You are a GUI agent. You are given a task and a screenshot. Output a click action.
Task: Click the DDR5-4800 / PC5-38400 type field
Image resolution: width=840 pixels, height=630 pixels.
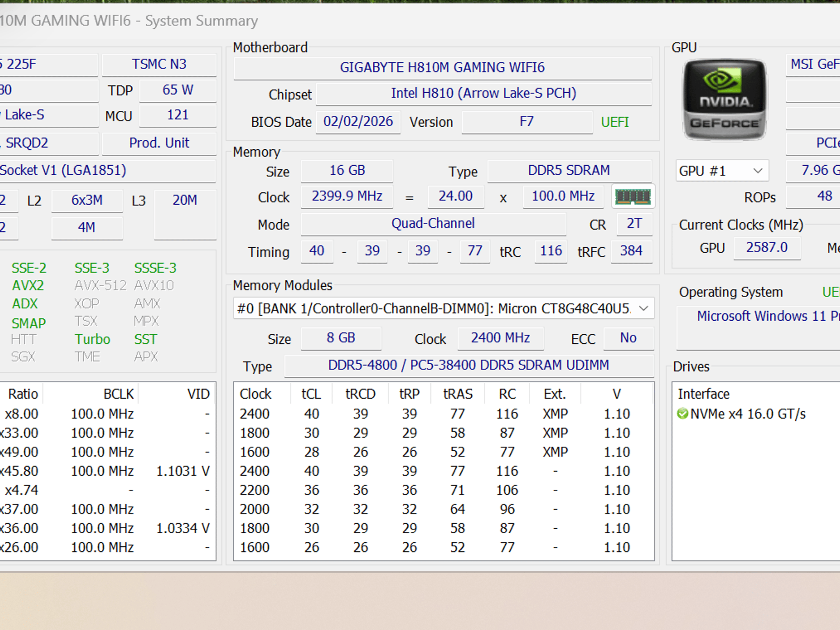[469, 365]
